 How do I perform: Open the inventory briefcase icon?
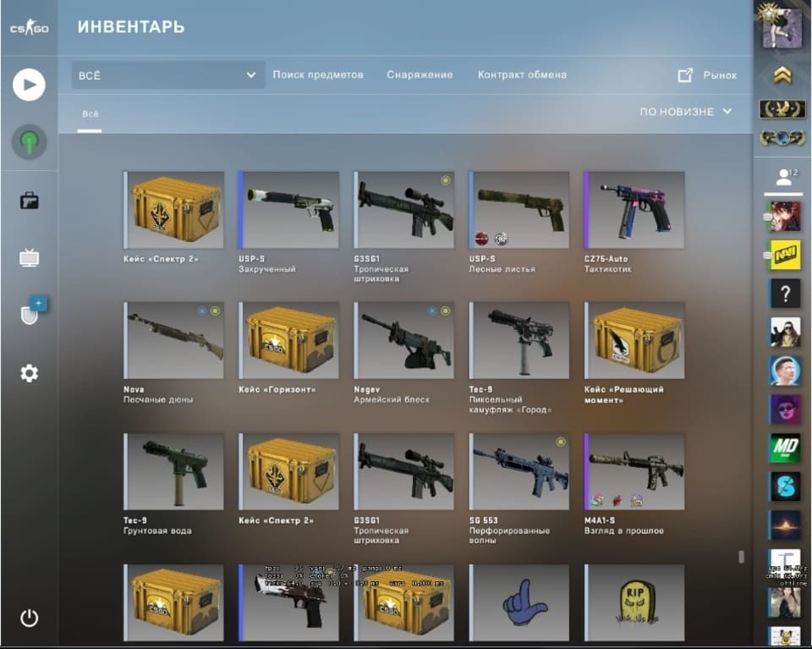tap(29, 201)
